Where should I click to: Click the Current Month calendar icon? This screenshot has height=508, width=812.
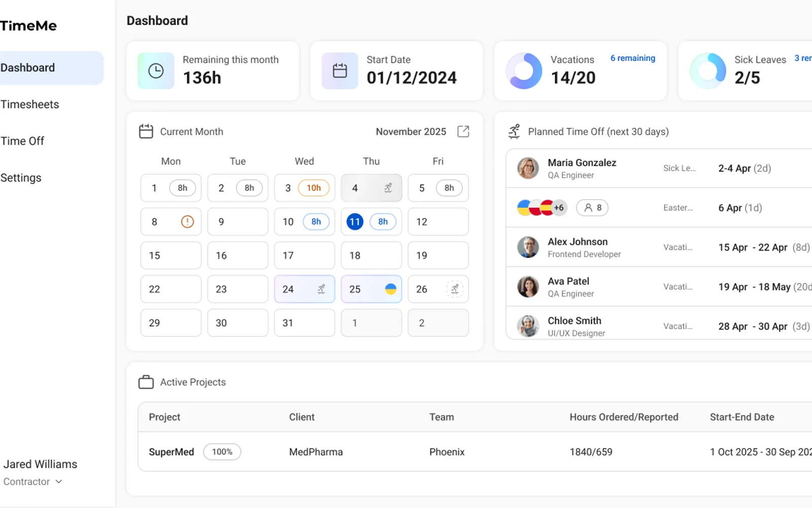146,132
